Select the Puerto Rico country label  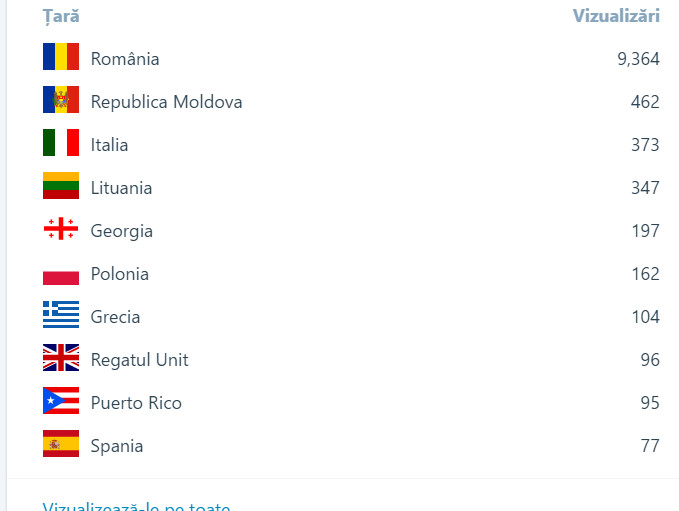pos(136,402)
